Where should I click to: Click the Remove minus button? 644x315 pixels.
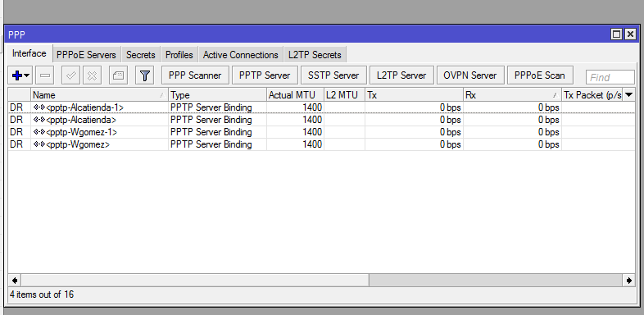pyautogui.click(x=45, y=75)
